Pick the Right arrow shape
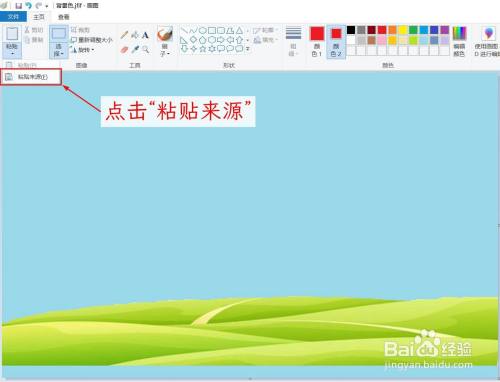The image size is (500, 382). point(221,40)
